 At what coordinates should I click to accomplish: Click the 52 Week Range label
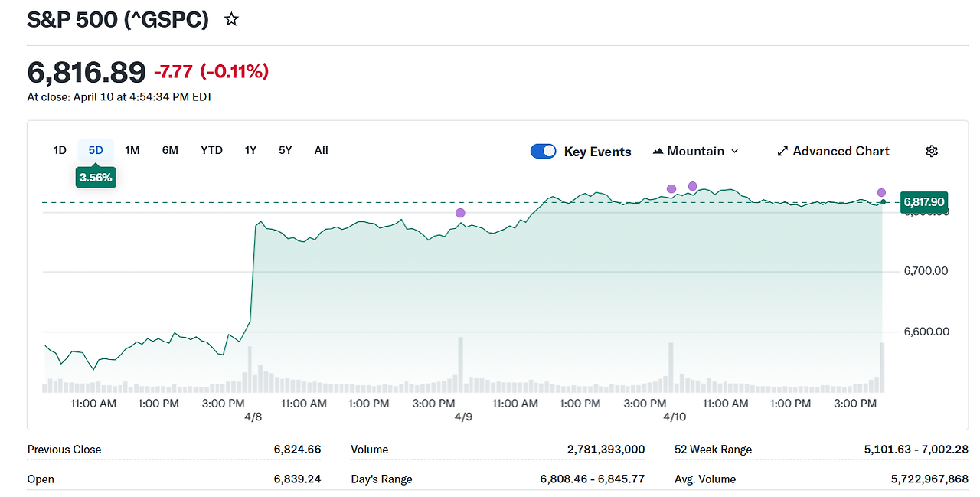[714, 450]
